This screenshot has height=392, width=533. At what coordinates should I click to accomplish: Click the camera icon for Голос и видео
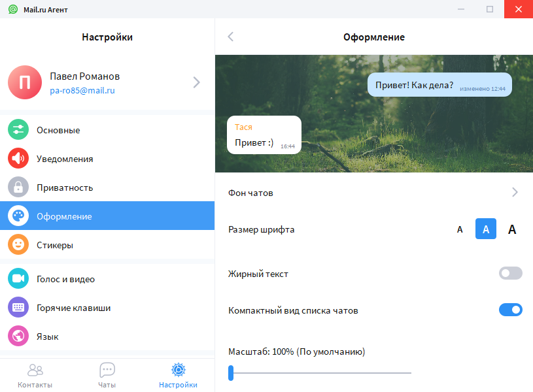[18, 278]
